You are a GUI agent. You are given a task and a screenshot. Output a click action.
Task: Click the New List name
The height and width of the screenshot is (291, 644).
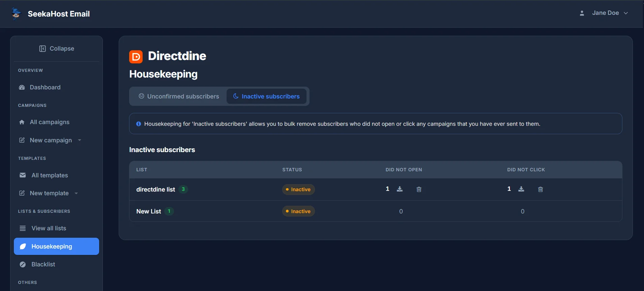pyautogui.click(x=149, y=211)
